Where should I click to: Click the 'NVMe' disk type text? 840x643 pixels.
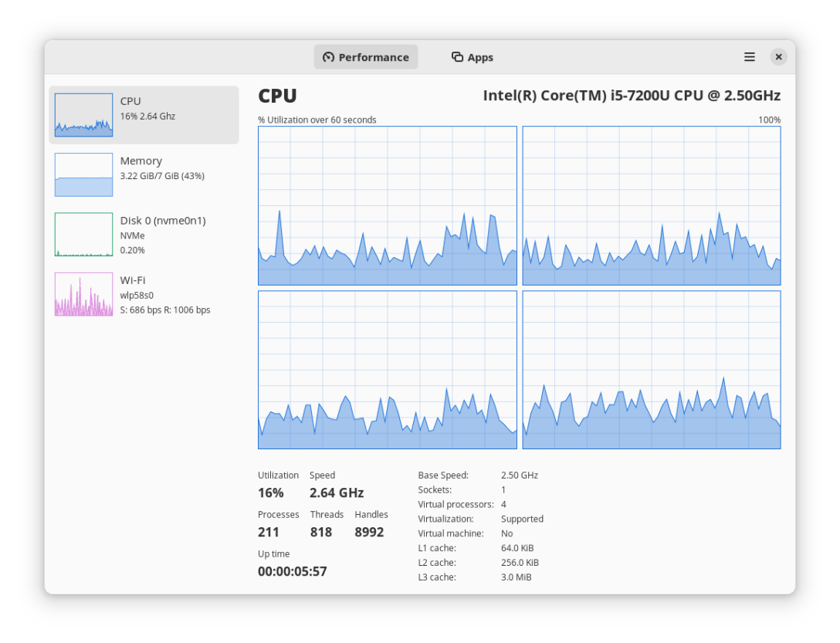(x=132, y=235)
